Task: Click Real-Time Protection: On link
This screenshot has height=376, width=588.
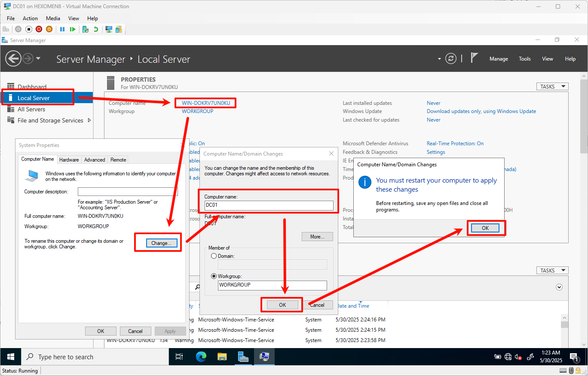Action: [455, 144]
